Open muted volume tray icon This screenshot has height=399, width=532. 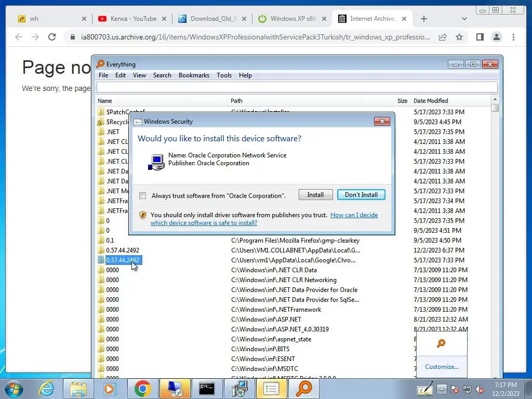[x=480, y=389]
